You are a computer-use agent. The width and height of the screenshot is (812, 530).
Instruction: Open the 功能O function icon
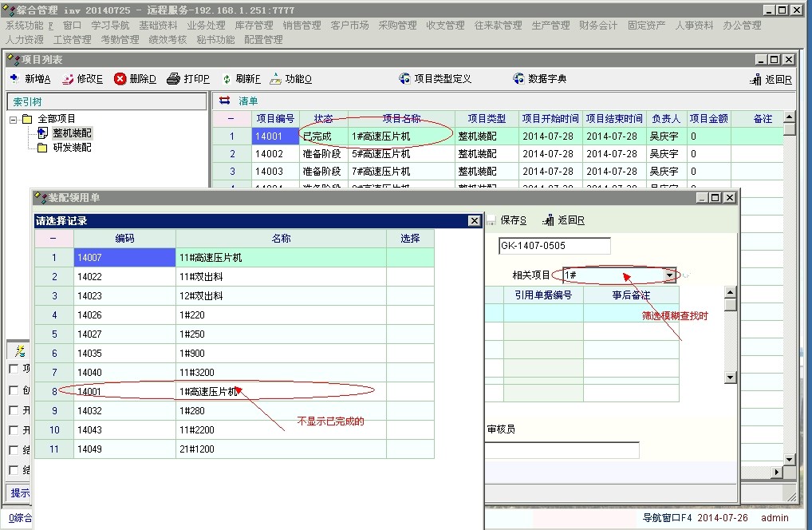(276, 79)
